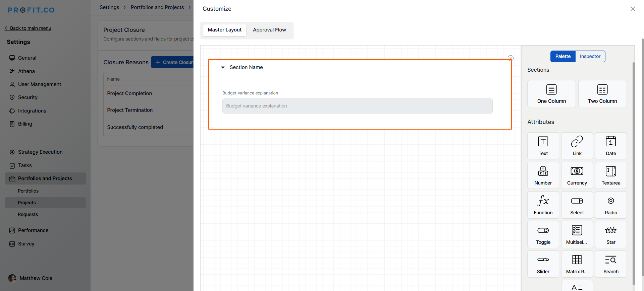Add a Link attribute from the palette

pos(577,146)
